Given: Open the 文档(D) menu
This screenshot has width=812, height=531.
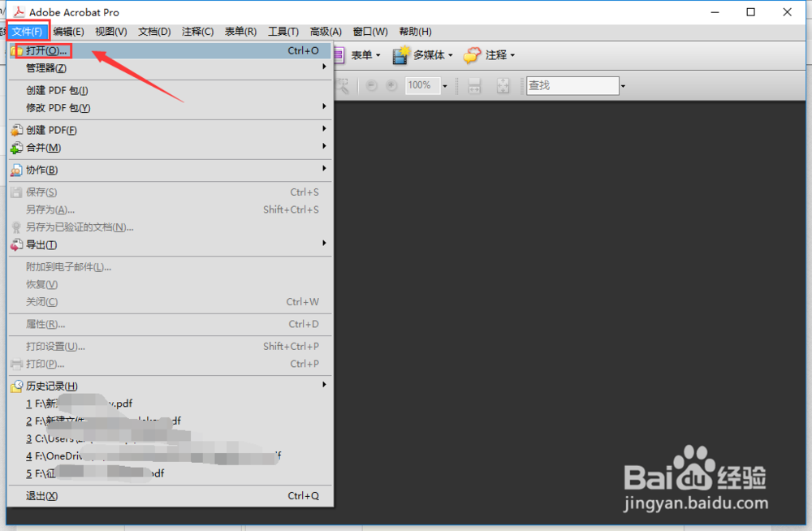Looking at the screenshot, I should pyautogui.click(x=154, y=32).
